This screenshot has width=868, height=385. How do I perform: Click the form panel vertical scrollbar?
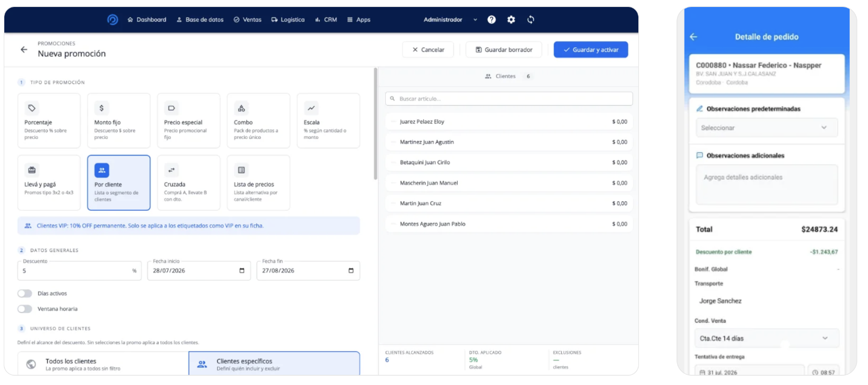[376, 124]
